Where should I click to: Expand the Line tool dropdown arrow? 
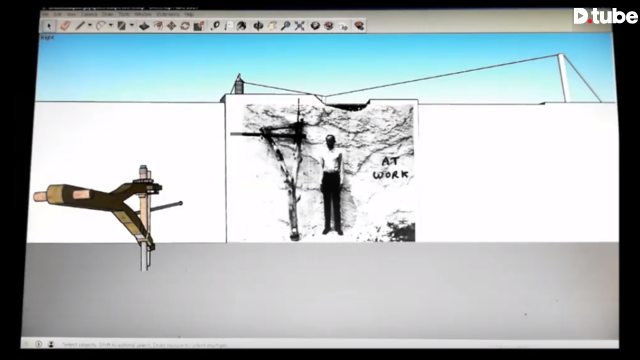89,26
